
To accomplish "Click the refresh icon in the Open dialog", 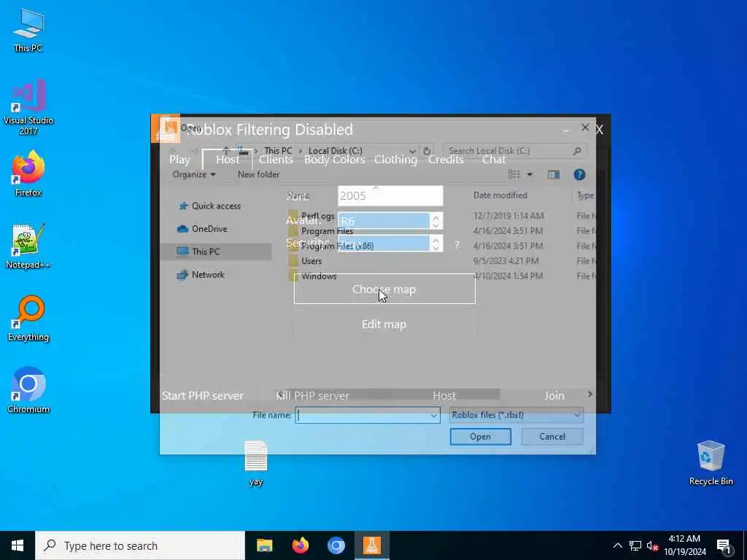I will pos(427,151).
